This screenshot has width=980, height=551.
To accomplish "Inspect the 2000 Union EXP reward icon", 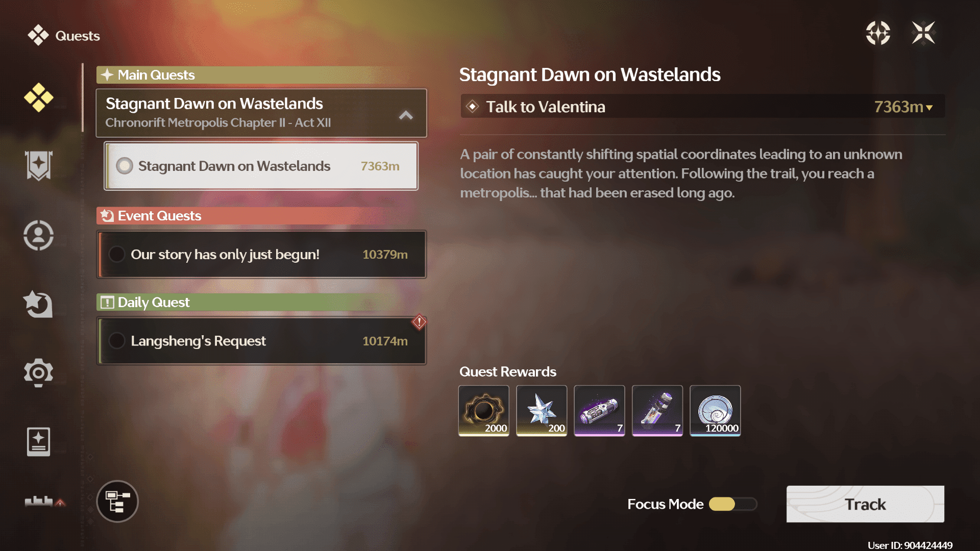I will click(x=484, y=411).
